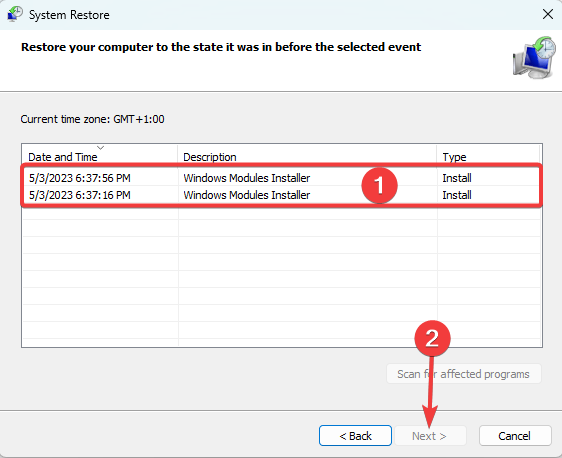
Task: Click Install type in second row
Action: tap(457, 195)
